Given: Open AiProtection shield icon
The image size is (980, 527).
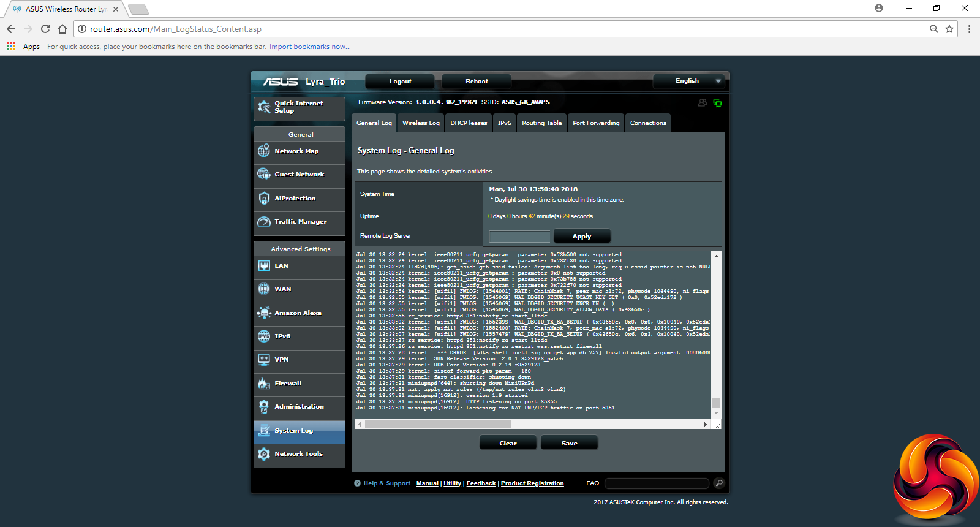Looking at the screenshot, I should [264, 199].
